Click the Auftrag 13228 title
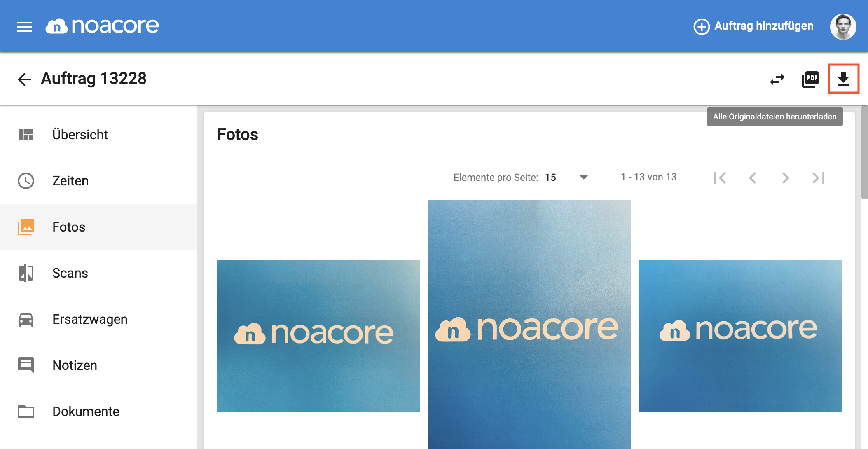The image size is (868, 449). point(94,78)
